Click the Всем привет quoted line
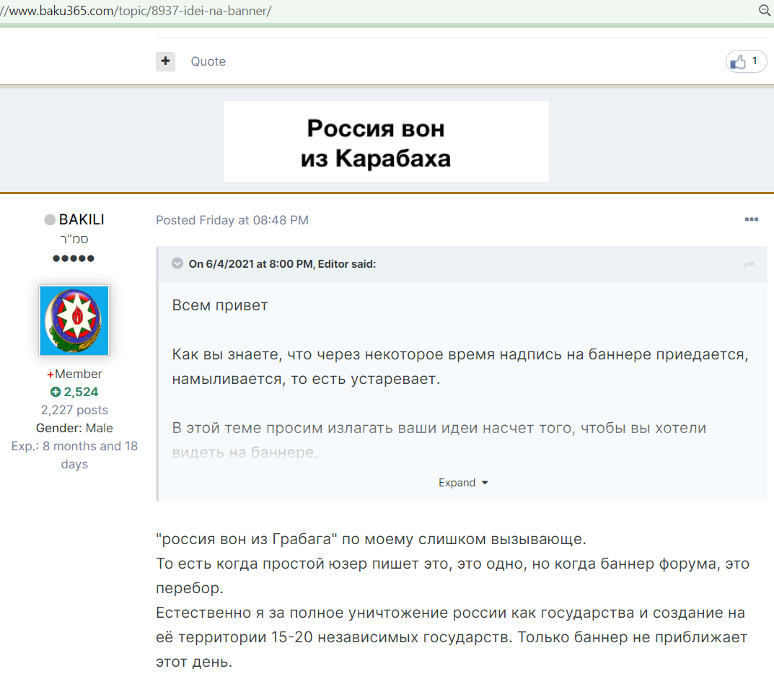Screen dimensions: 774x700 pyautogui.click(x=220, y=305)
